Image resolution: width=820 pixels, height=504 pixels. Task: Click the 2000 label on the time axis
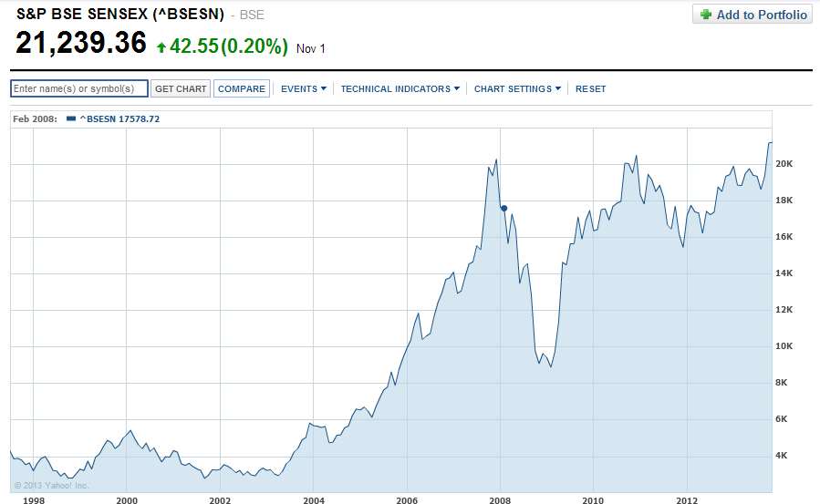tap(127, 500)
